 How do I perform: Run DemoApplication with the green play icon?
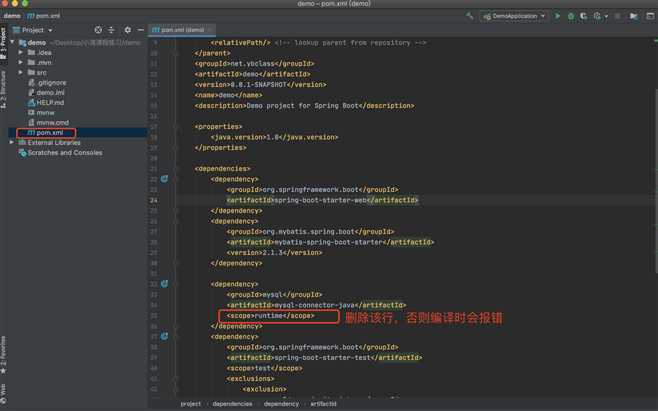tap(557, 16)
